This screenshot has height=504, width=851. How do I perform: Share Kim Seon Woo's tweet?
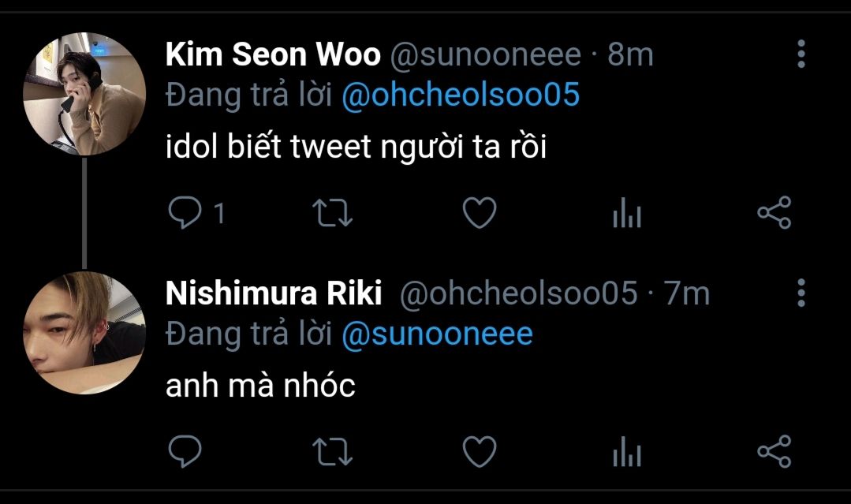[x=774, y=213]
